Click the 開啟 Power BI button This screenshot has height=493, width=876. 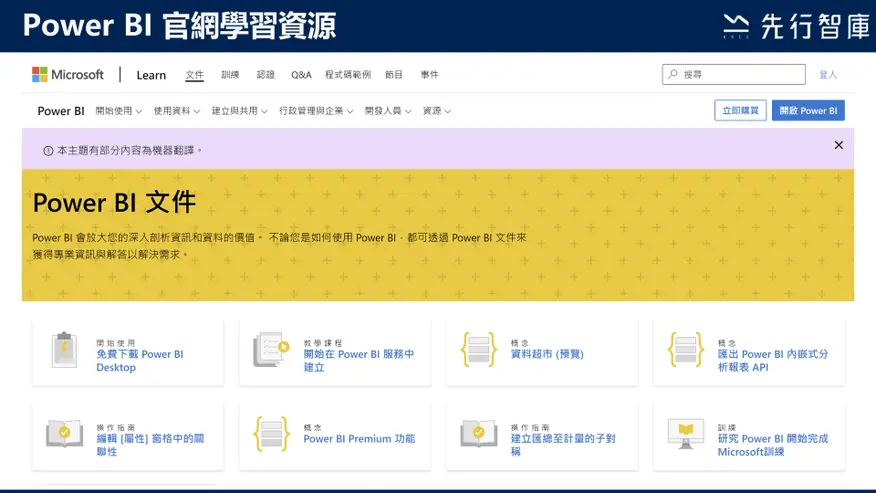point(808,110)
